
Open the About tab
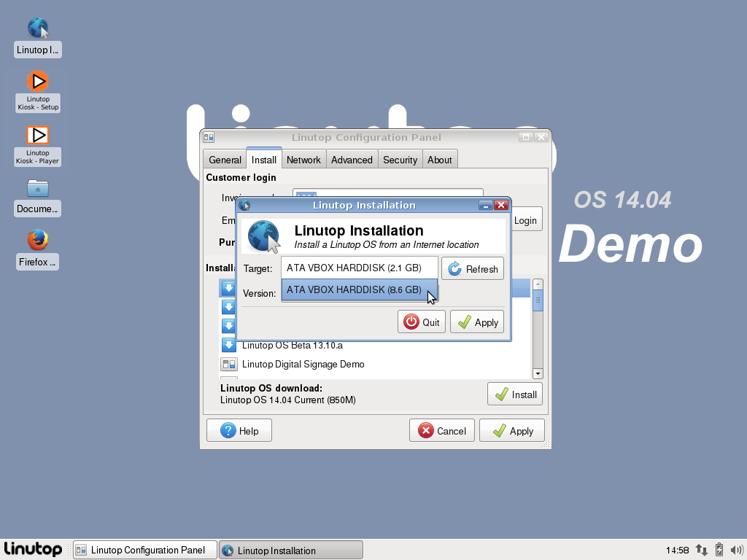(x=439, y=160)
